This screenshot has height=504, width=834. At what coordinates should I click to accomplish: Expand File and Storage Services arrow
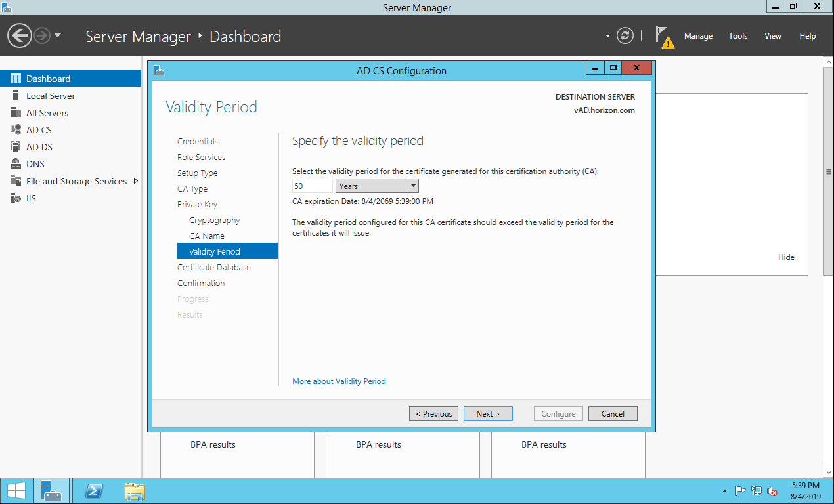click(136, 181)
